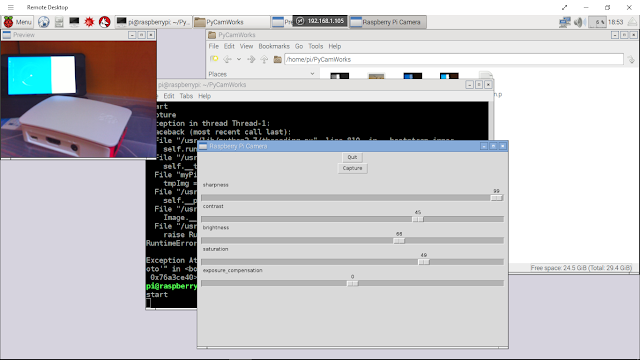Click the Capture button

(352, 168)
